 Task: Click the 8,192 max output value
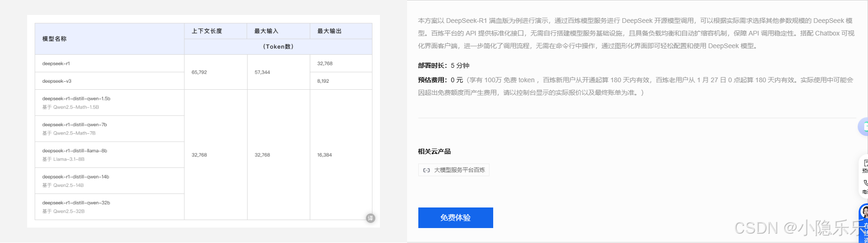coord(323,81)
